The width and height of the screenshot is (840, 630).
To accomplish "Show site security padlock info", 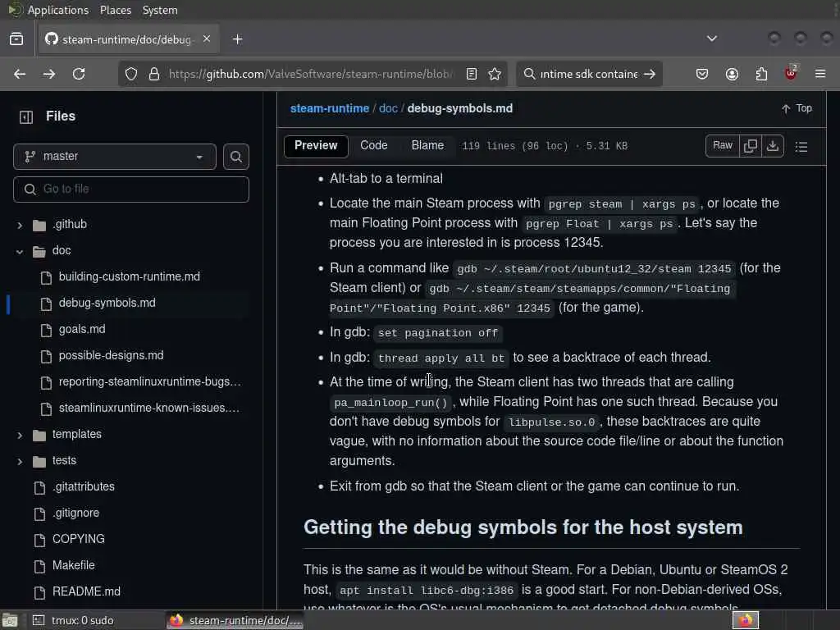I will click(154, 74).
